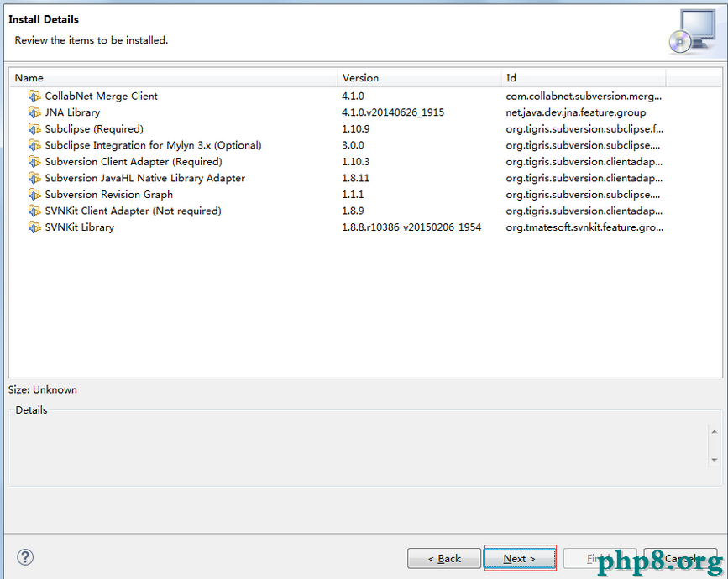Click version 4.1.0.v20140626_1915 cell

coord(393,112)
